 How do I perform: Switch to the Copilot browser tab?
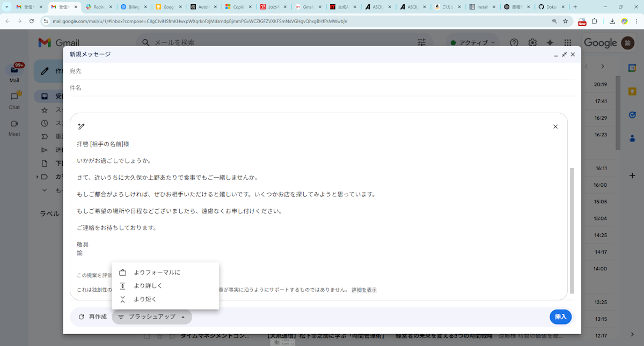(x=239, y=7)
